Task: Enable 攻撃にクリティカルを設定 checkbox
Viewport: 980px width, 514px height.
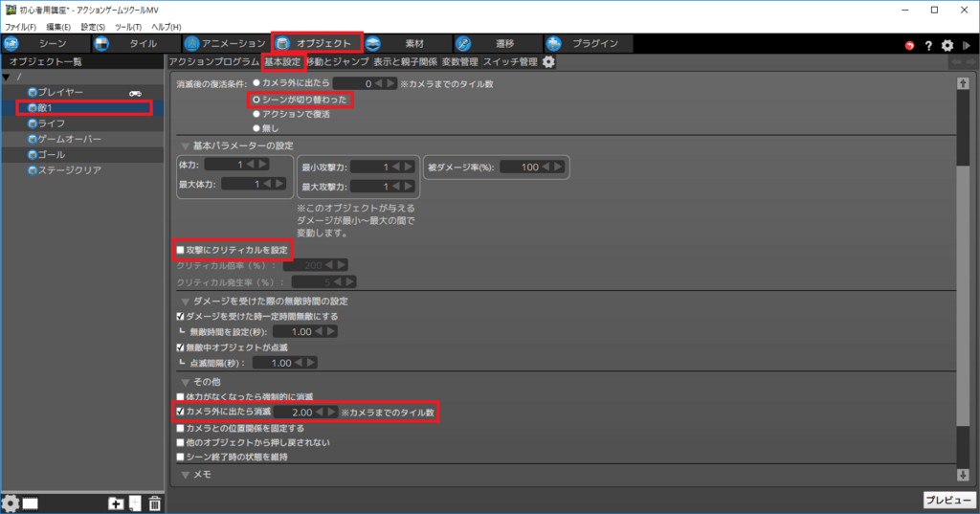Action: pyautogui.click(x=181, y=250)
